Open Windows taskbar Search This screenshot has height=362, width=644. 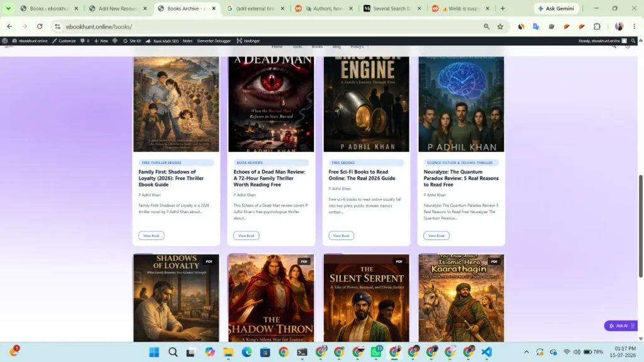click(173, 352)
